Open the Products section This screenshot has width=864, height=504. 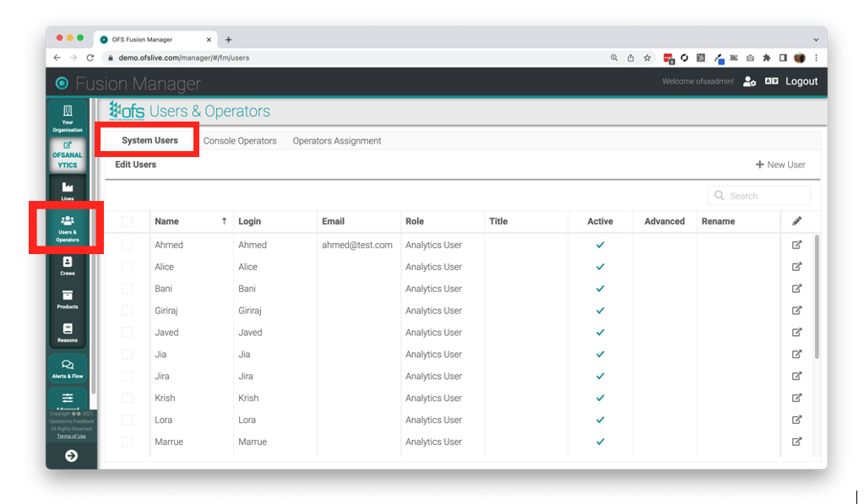67,300
